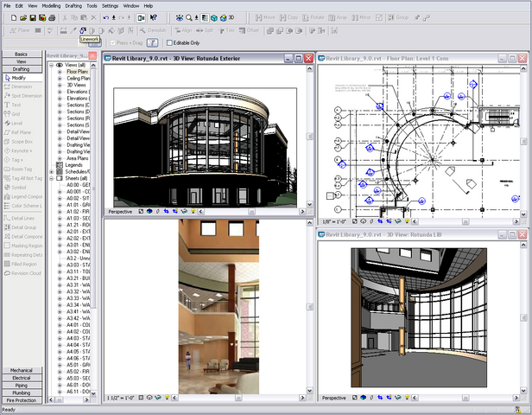Viewport: 532px width, 415px height.
Task: Click the detail level icon in rendered view bar
Action: (x=141, y=398)
